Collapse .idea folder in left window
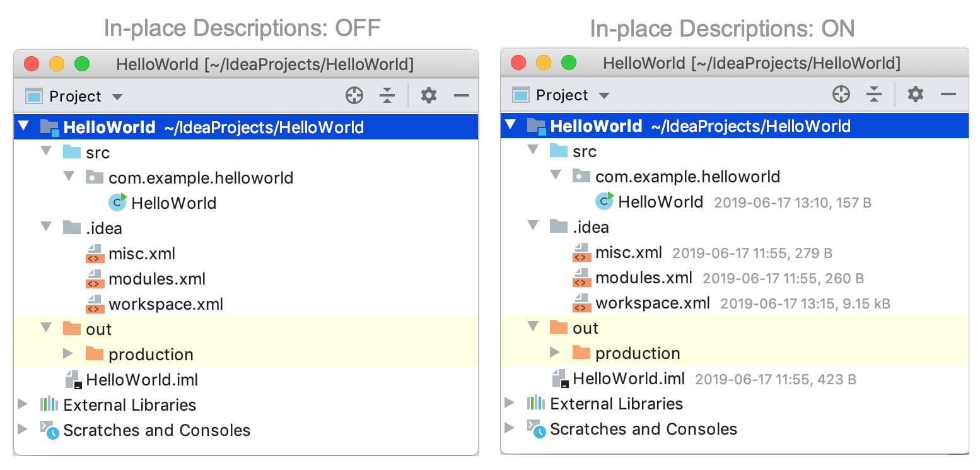This screenshot has height=470, width=980. pos(46,228)
